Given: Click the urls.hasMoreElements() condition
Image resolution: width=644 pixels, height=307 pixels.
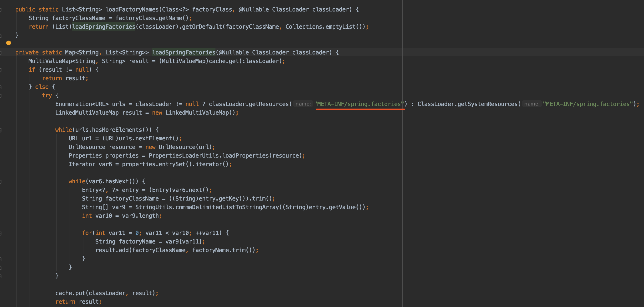Looking at the screenshot, I should pyautogui.click(x=112, y=130).
